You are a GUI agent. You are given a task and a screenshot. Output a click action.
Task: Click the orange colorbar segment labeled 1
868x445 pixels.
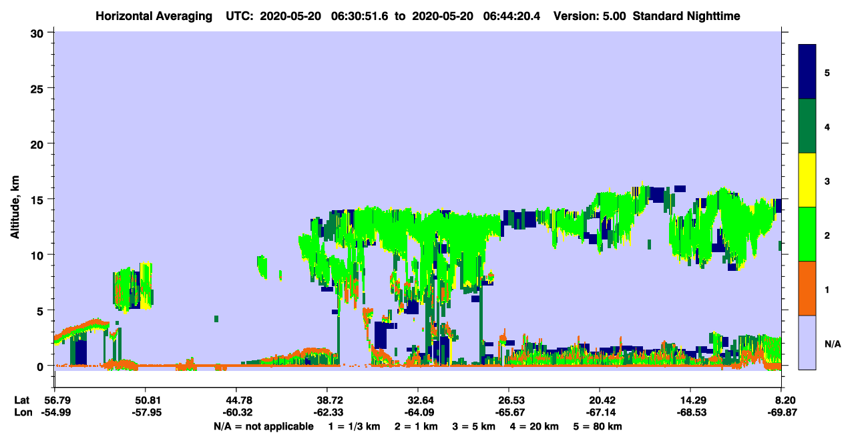tap(807, 288)
